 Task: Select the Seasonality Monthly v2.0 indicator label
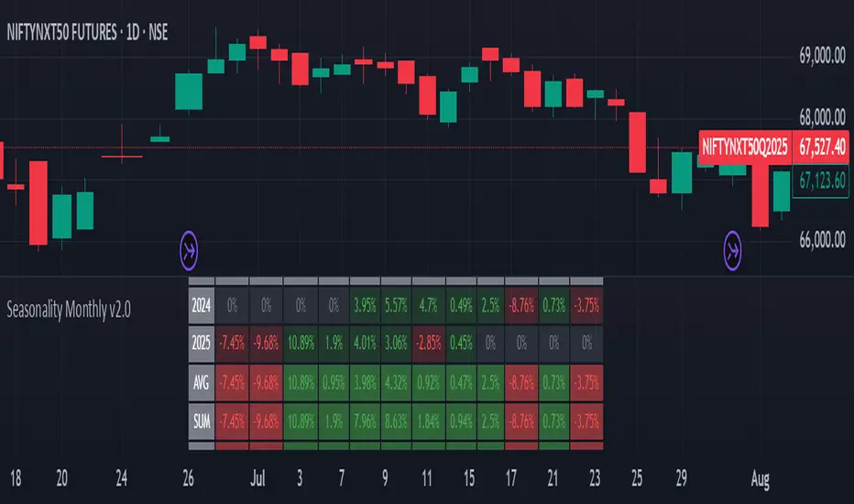[69, 310]
